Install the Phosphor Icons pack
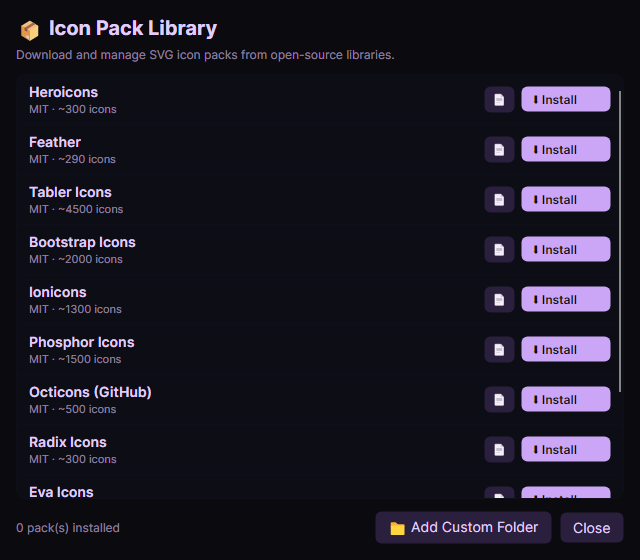Screen dimensions: 640x560 (566, 349)
